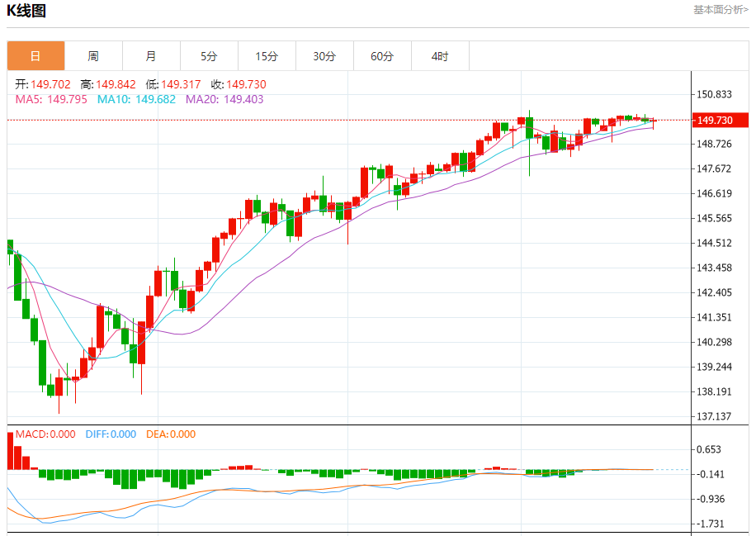Click the MACD:0.000 label
This screenshot has height=536, width=756.
tap(45, 434)
